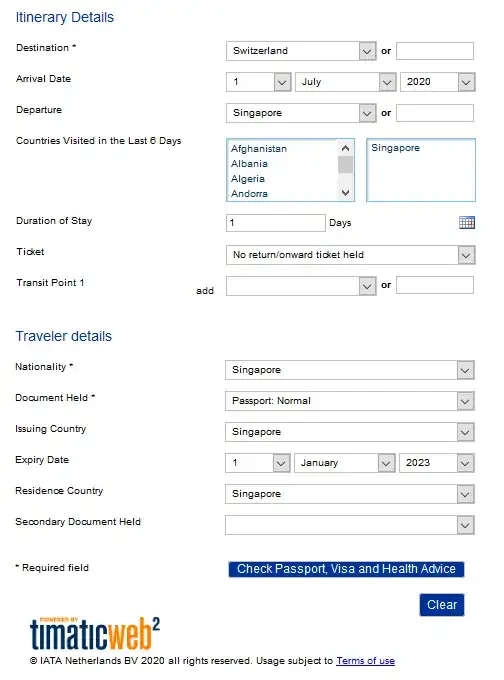Screen dimensions: 504x680
Task: Click the down arrow in countries list scrollbar
Action: coord(345,193)
